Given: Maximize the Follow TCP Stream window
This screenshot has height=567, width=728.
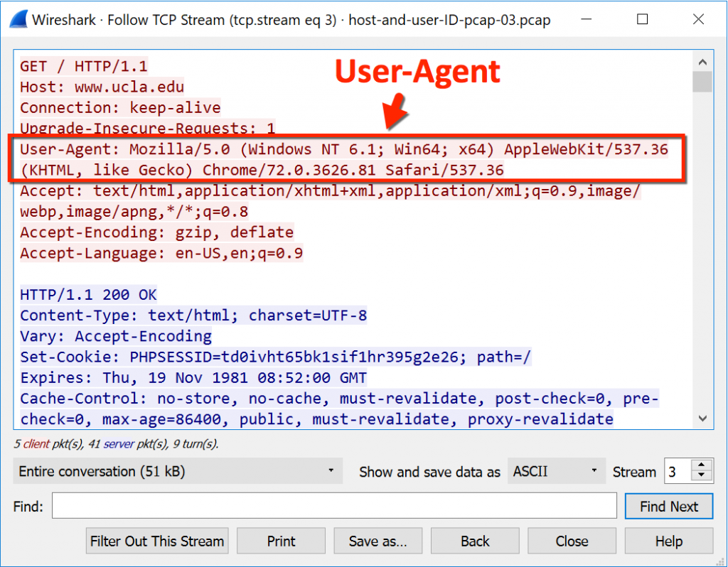Looking at the screenshot, I should [643, 20].
